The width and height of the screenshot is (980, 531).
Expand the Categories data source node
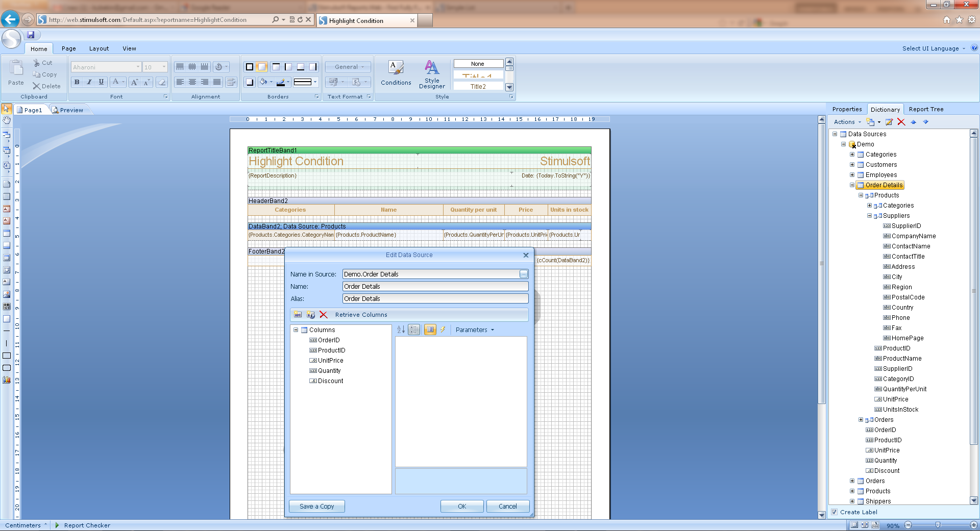coord(852,155)
